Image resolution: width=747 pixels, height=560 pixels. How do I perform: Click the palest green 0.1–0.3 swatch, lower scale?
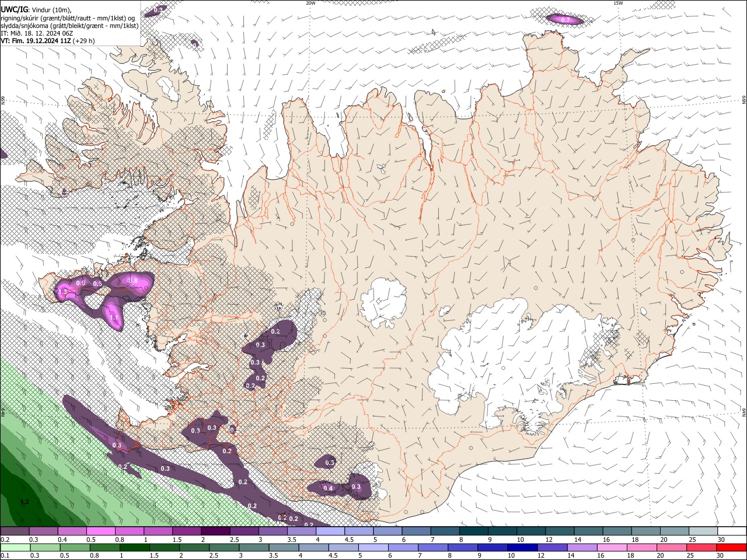(15, 547)
